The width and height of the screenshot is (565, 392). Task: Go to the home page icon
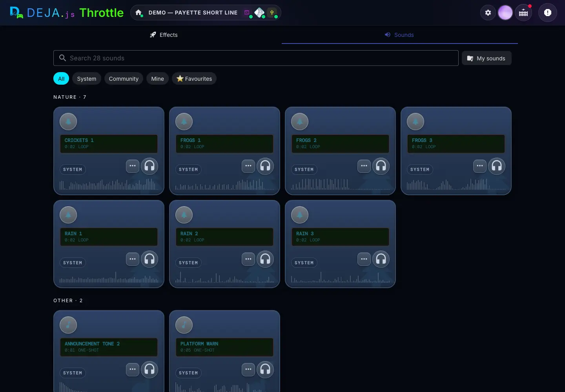click(x=139, y=13)
